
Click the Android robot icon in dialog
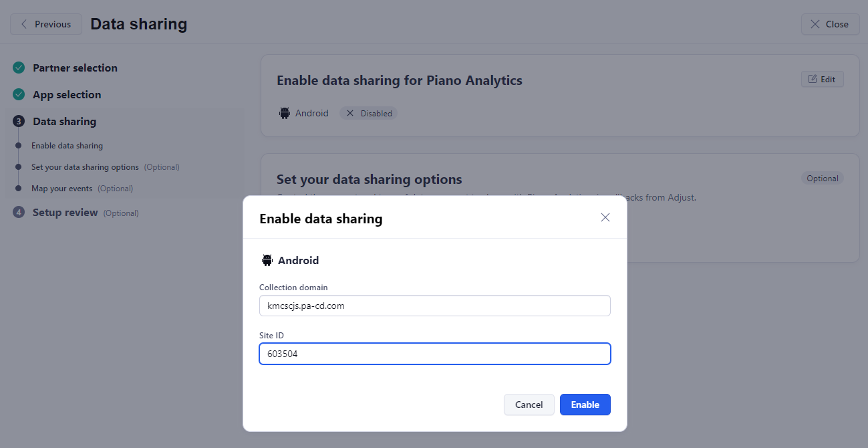click(x=267, y=261)
